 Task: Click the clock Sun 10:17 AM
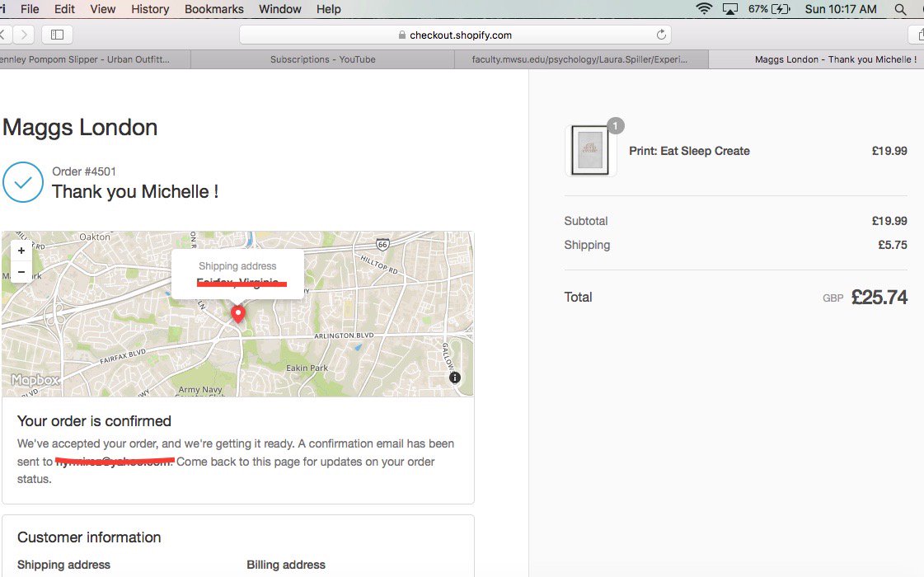click(x=840, y=9)
